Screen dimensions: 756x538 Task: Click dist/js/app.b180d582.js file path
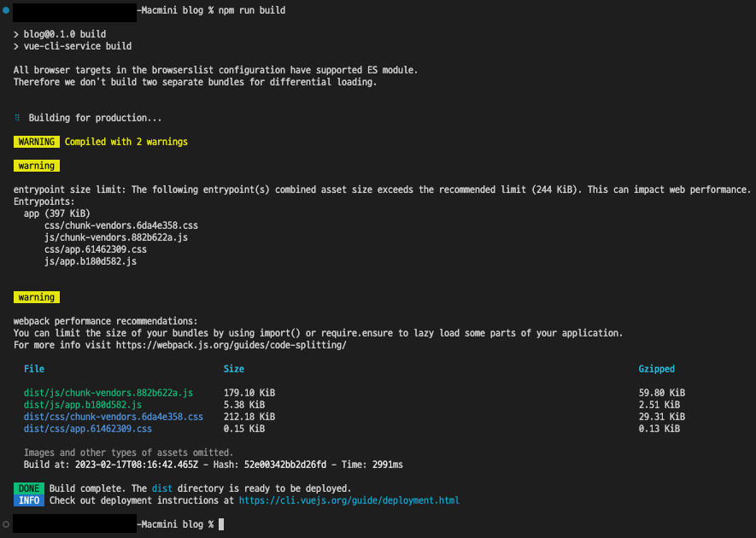pyautogui.click(x=83, y=405)
